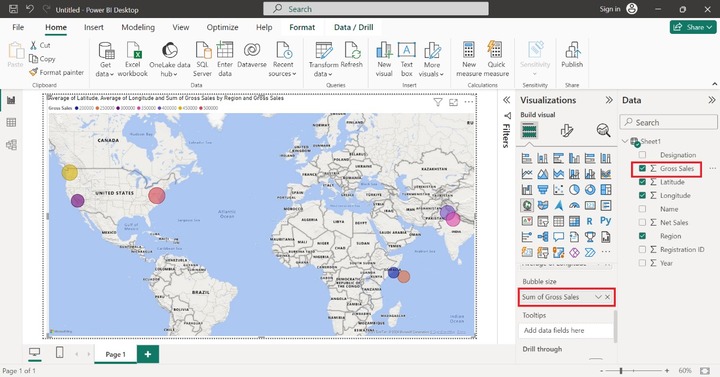Image resolution: width=720 pixels, height=377 pixels.
Task: Click the filter icon on map visual
Action: (x=438, y=102)
